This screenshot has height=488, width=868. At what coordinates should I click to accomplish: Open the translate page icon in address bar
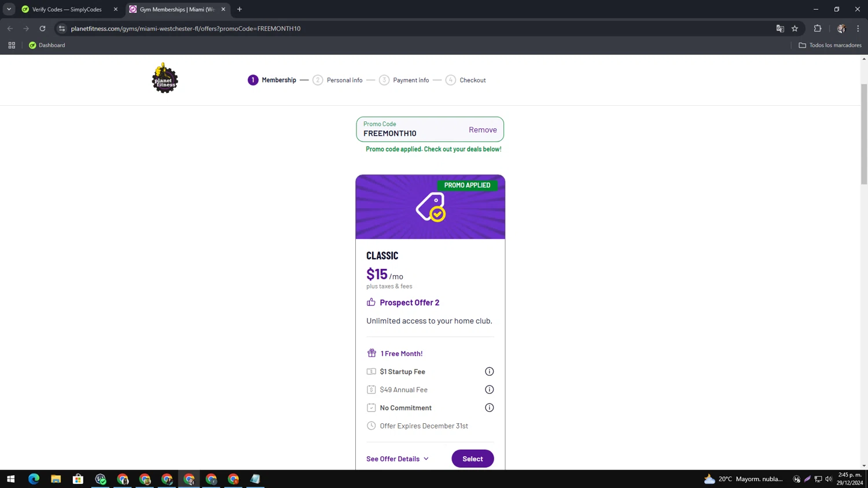(x=780, y=28)
